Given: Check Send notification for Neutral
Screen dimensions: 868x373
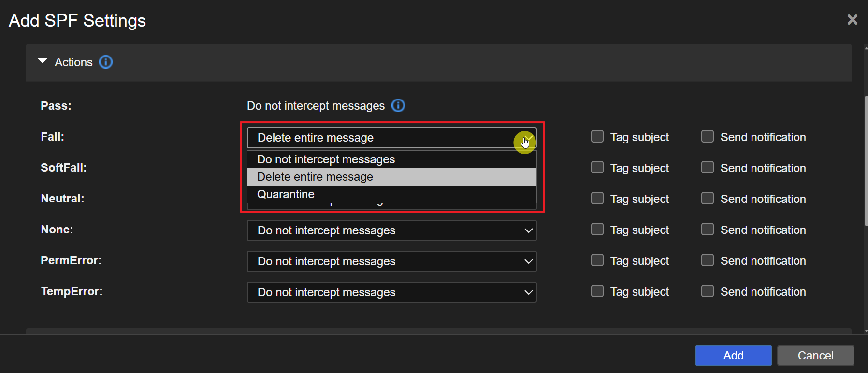Looking at the screenshot, I should point(708,199).
